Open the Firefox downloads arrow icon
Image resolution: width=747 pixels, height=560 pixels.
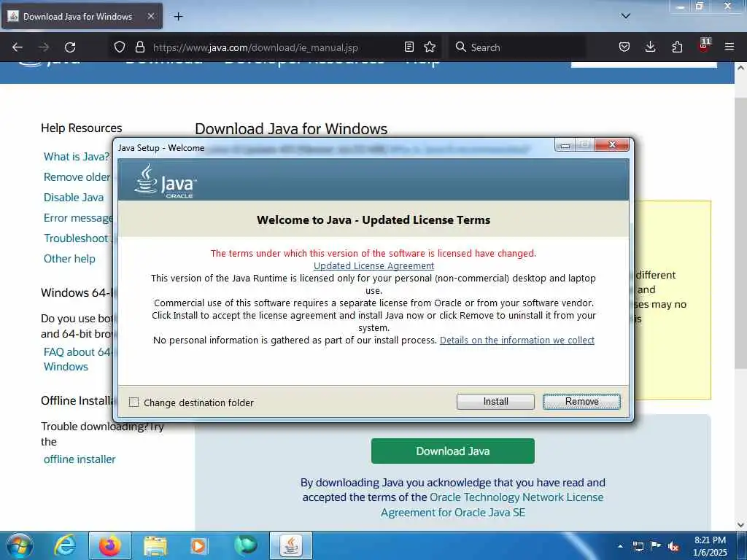(x=650, y=47)
